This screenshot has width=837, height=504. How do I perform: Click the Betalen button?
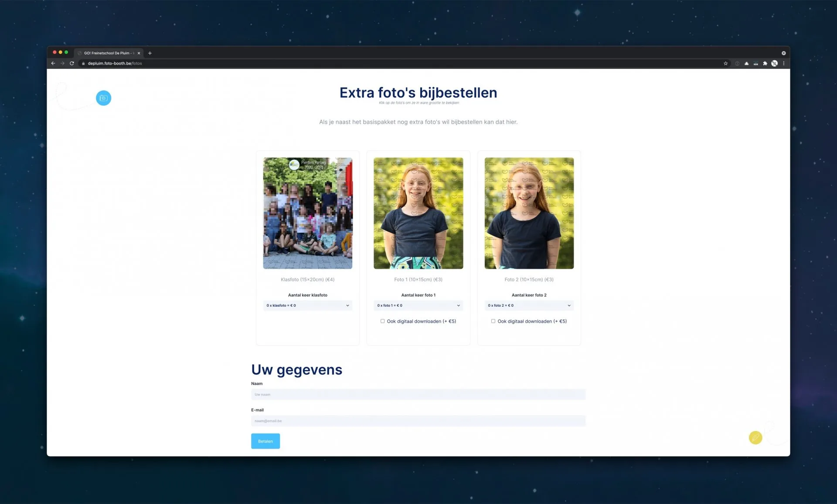point(265,441)
